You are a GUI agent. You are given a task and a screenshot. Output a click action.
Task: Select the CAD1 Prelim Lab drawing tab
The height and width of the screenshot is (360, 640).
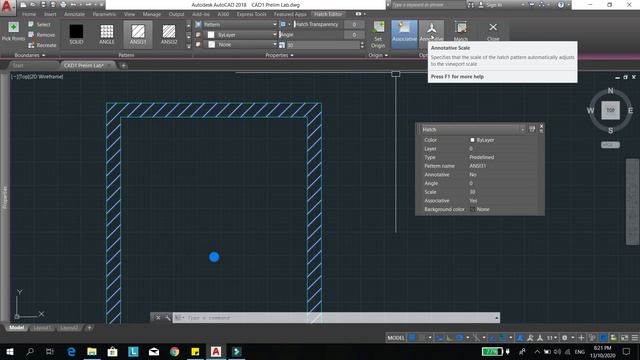84,65
